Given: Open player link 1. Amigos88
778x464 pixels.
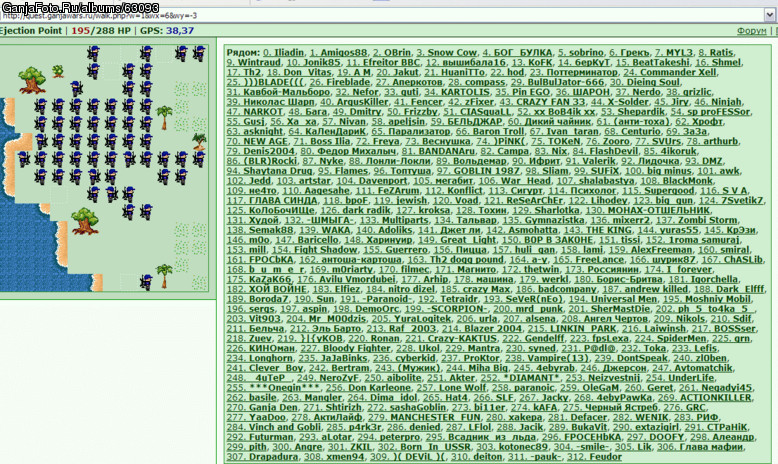Looking at the screenshot, I should 338,52.
